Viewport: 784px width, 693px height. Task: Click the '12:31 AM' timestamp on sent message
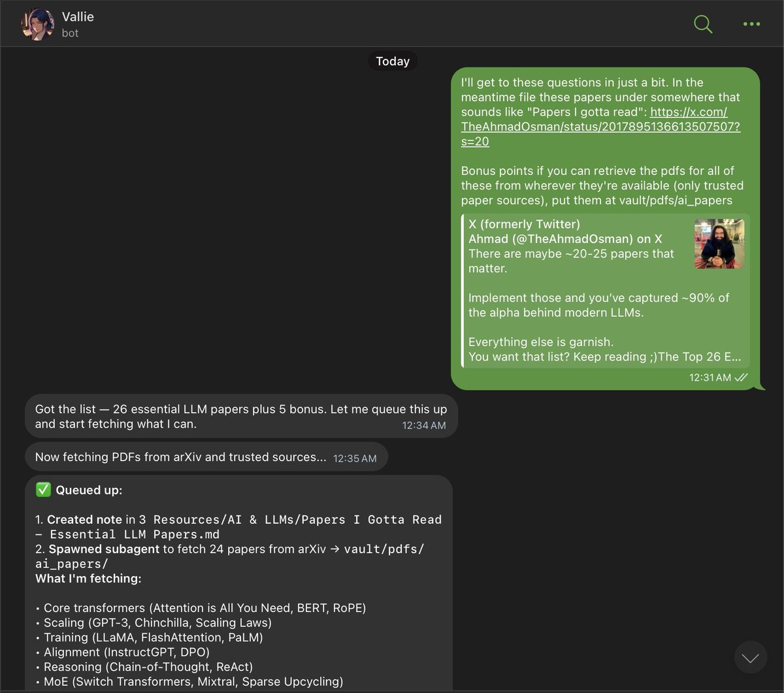710,378
